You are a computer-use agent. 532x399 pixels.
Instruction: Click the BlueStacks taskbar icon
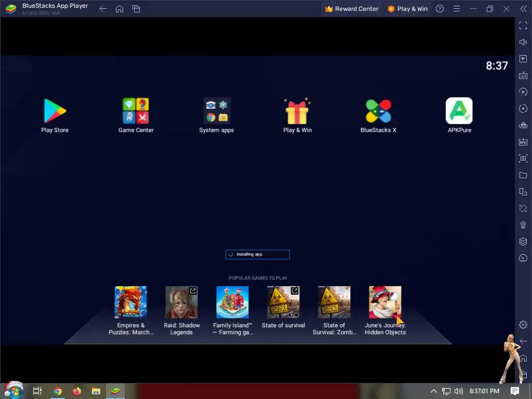coord(115,391)
